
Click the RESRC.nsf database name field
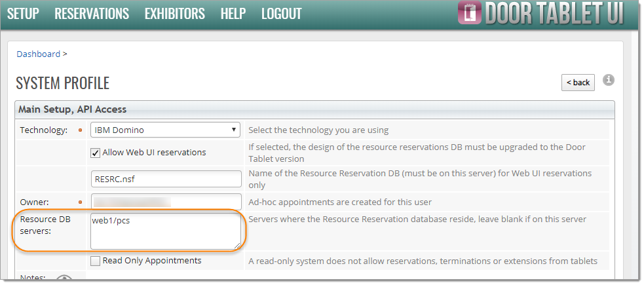166,179
